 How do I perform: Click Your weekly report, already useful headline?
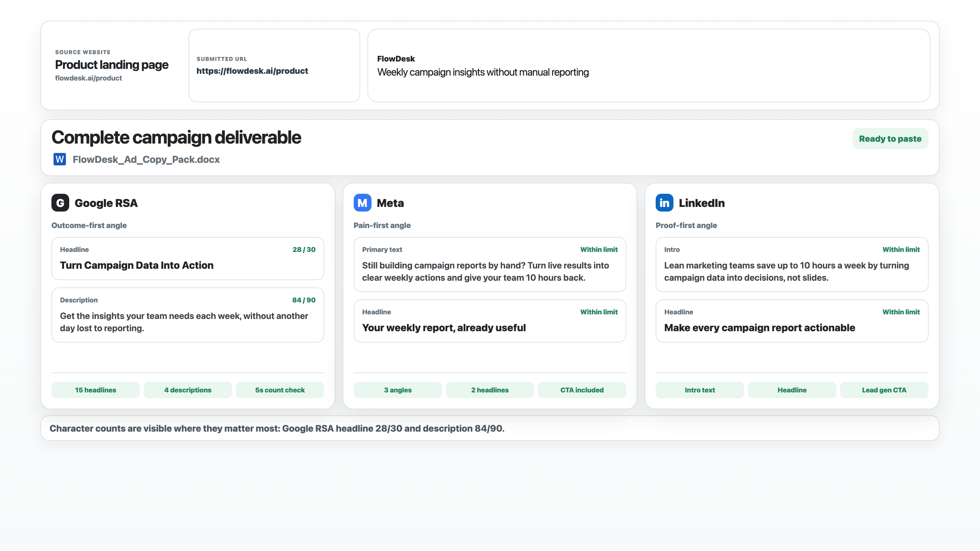pos(443,328)
